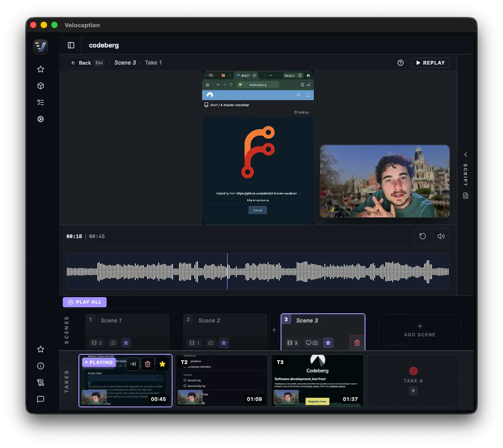Select the Scene 3 card
Image resolution: width=503 pixels, height=448 pixels.
pos(323,332)
